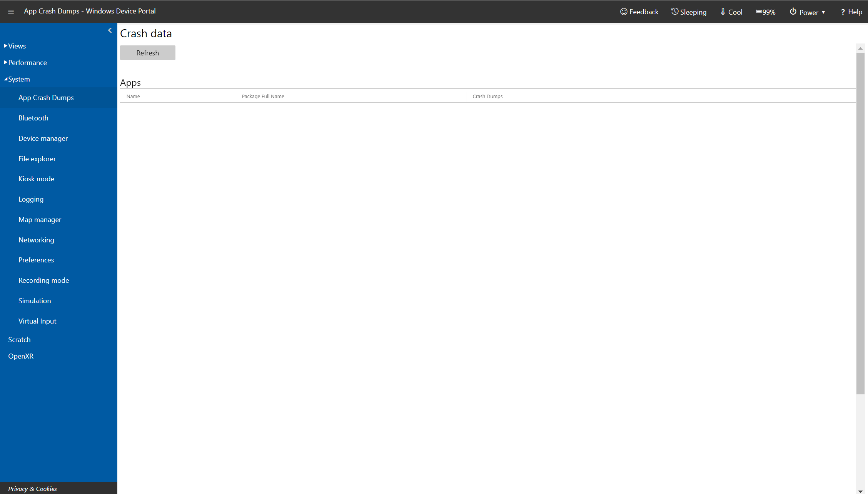Select the Bluetooth menu item

[x=33, y=117]
